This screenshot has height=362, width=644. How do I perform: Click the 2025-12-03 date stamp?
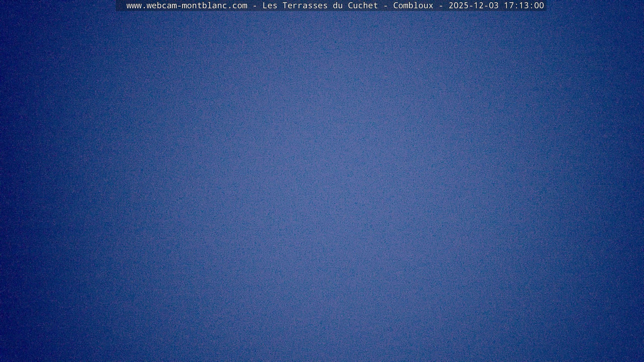[x=473, y=6]
